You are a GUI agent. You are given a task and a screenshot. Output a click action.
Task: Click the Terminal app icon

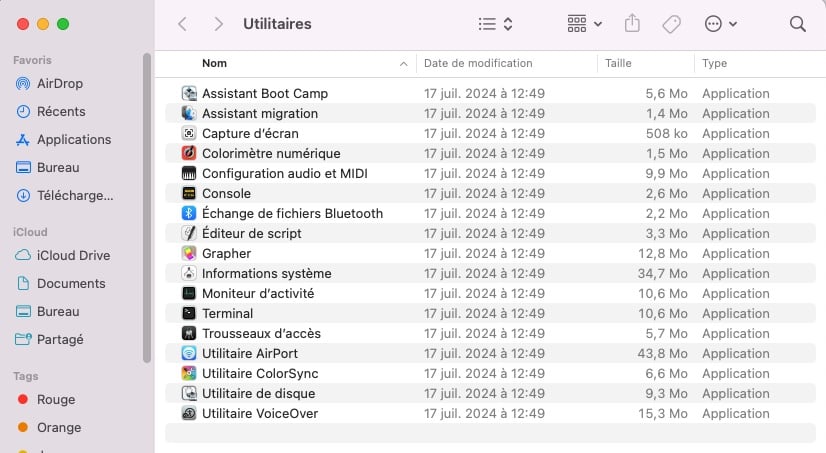point(189,313)
